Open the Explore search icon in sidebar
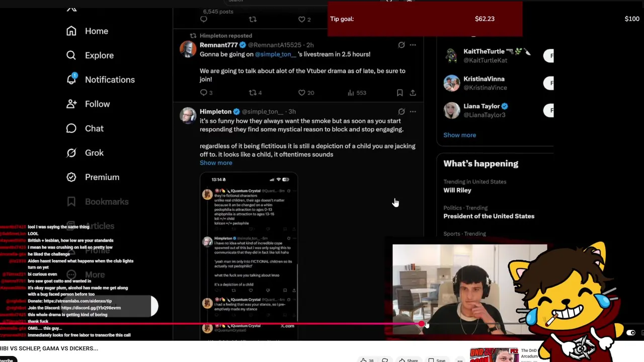644x362 pixels. [71, 55]
